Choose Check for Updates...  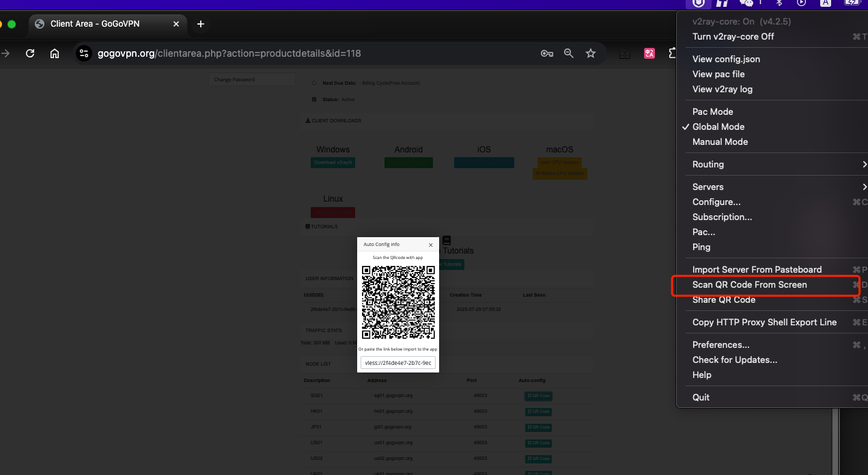[735, 360]
